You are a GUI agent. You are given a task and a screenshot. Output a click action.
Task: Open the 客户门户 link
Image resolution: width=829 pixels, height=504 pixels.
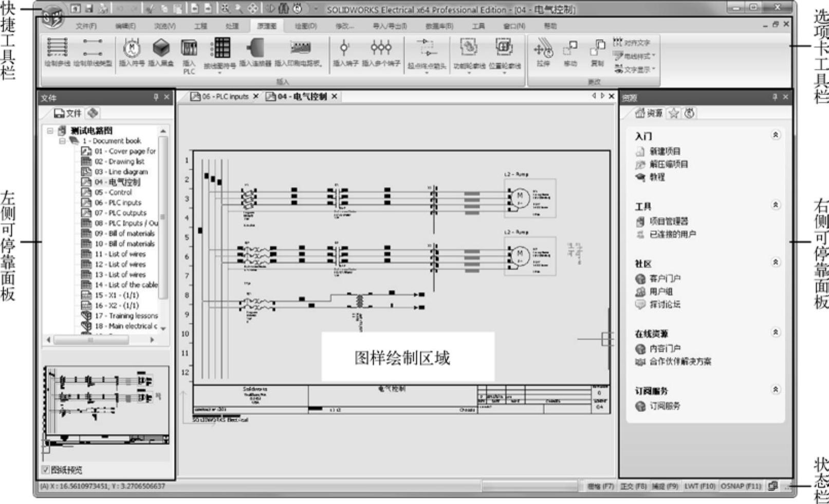click(x=665, y=279)
